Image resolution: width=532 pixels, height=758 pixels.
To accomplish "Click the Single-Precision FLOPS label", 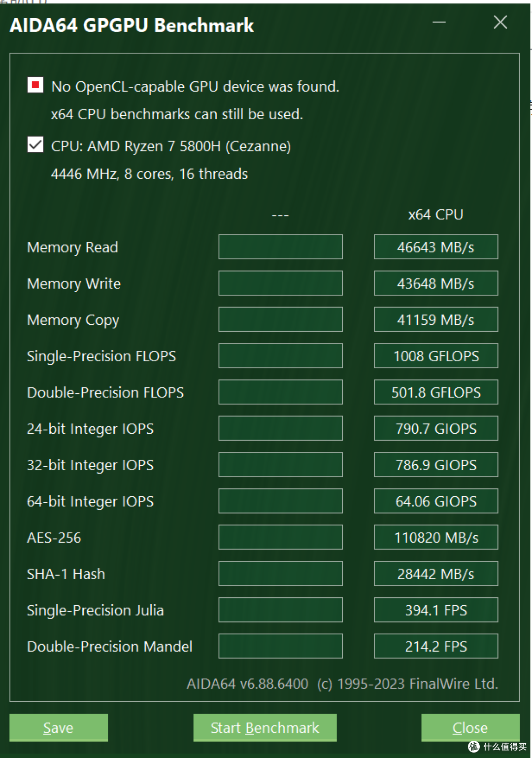I will [x=101, y=356].
